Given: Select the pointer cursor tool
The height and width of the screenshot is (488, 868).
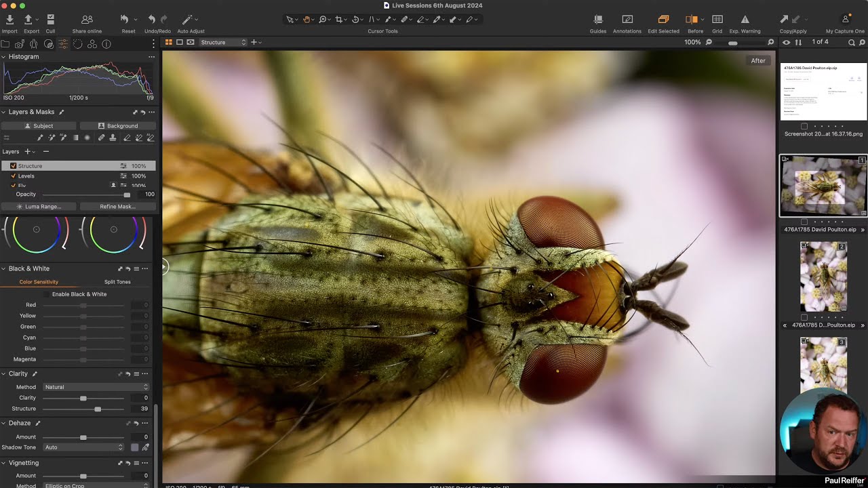Looking at the screenshot, I should click(x=290, y=20).
